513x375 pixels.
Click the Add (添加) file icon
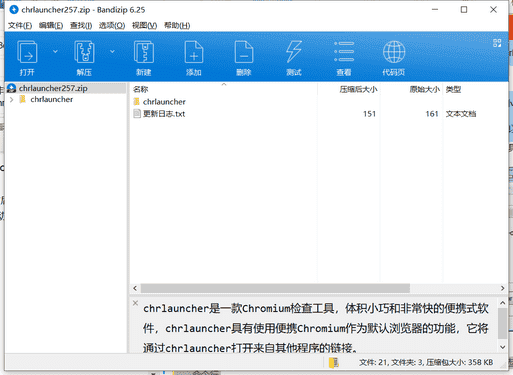point(194,52)
